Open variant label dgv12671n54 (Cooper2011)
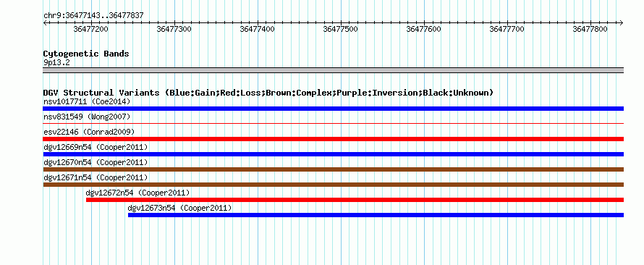Image resolution: width=644 pixels, height=265 pixels. [96, 177]
